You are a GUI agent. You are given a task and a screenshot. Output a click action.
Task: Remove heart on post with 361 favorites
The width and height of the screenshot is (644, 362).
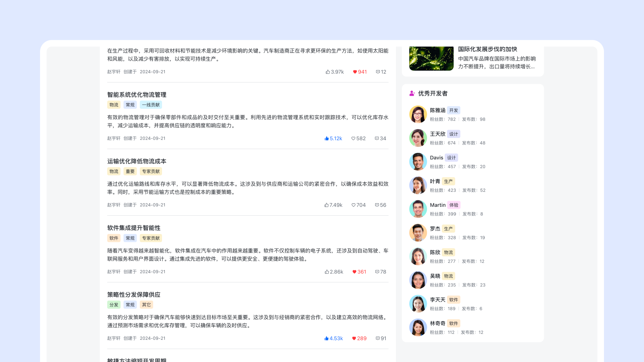pos(359,272)
